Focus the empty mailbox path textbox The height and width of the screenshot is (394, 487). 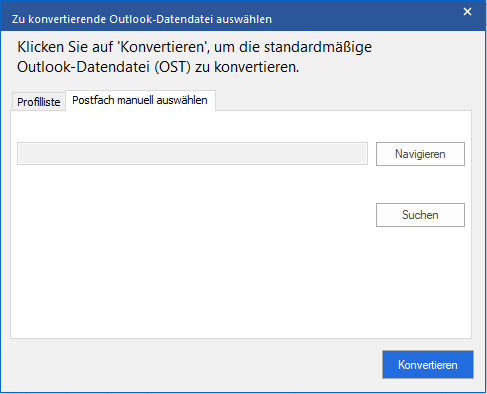pos(192,154)
